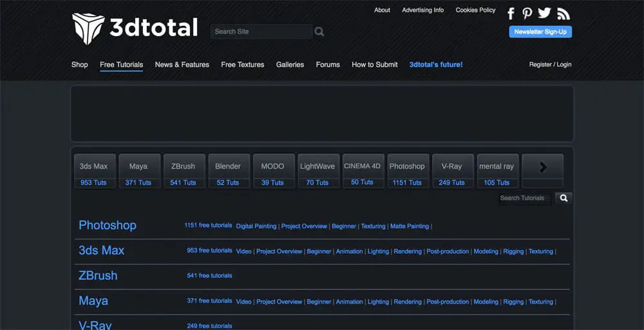This screenshot has height=330, width=644.
Task: Open the Facebook icon link
Action: [511, 14]
